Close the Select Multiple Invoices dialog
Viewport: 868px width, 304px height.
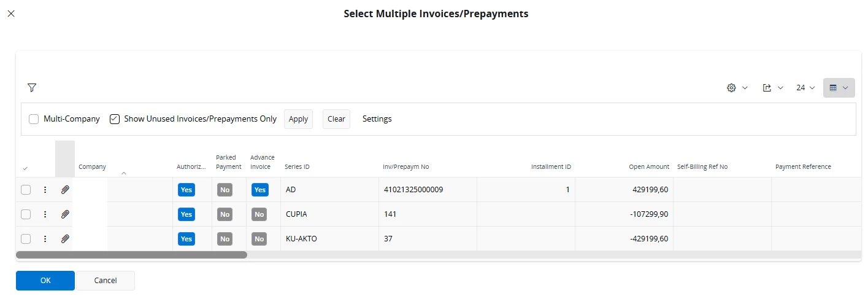(11, 13)
